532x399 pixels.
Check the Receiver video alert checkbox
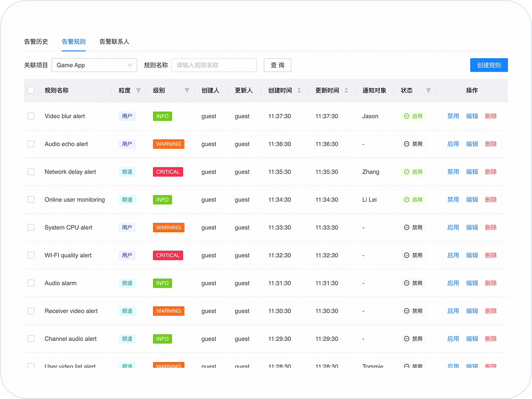click(31, 311)
